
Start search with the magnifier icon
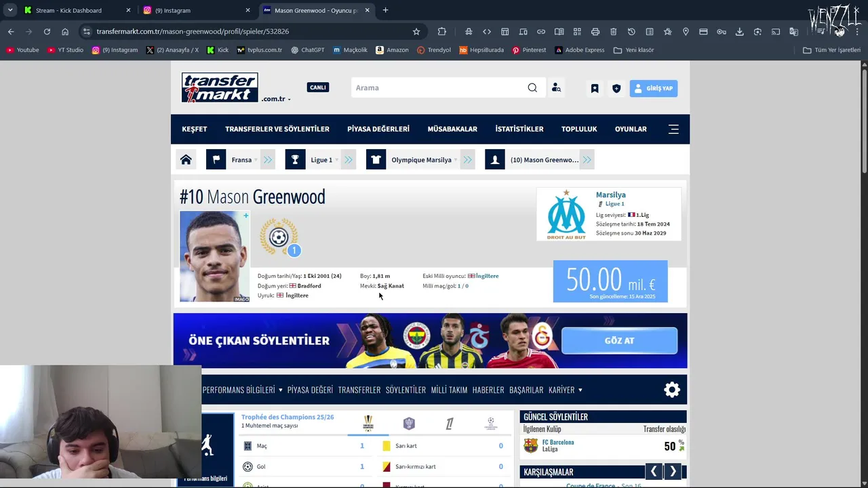pos(532,87)
